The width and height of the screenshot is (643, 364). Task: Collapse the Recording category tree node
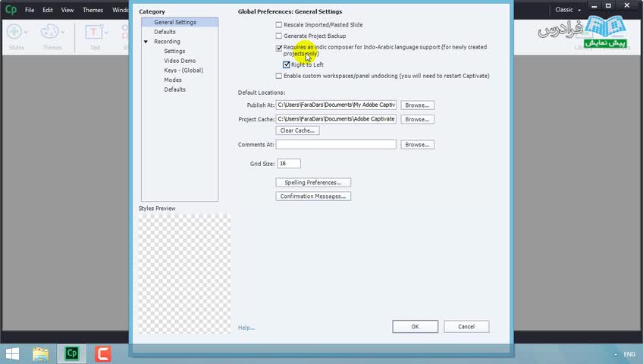[x=146, y=42]
